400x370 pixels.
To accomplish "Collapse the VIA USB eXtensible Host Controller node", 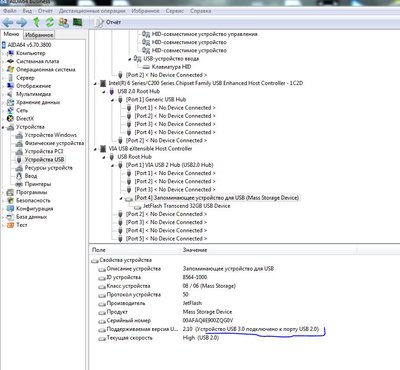I will pos(95,149).
